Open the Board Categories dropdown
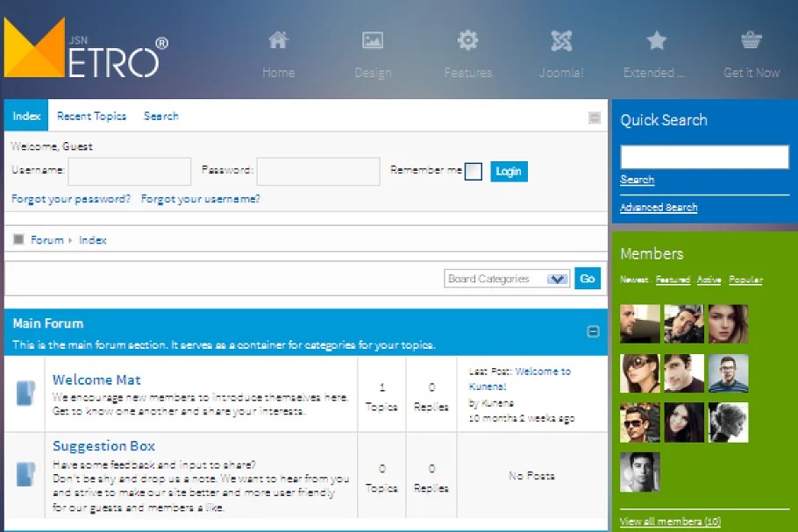The width and height of the screenshot is (798, 532). [507, 279]
